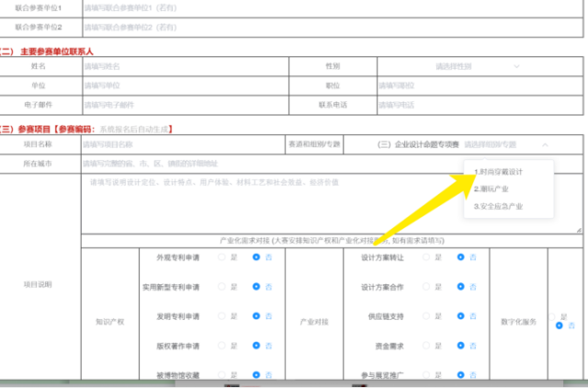
Task: Select 否 for 外观专利申请
Action: click(256, 257)
